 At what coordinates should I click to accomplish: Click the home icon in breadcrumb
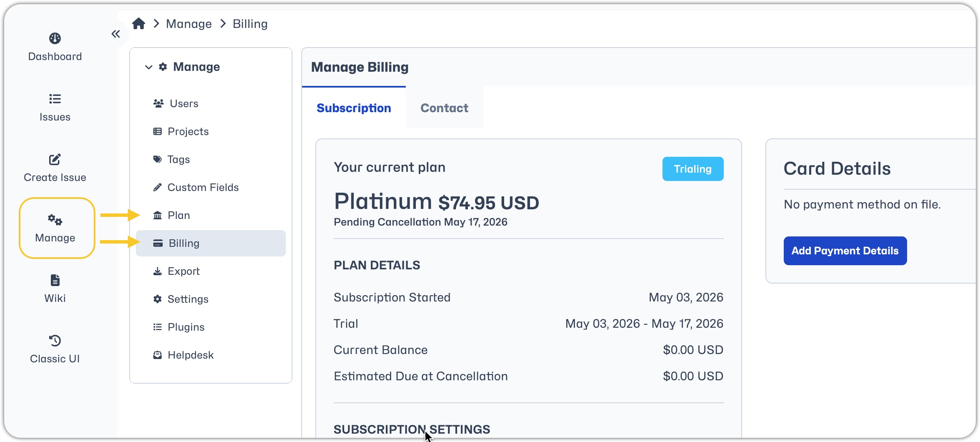pos(139,24)
